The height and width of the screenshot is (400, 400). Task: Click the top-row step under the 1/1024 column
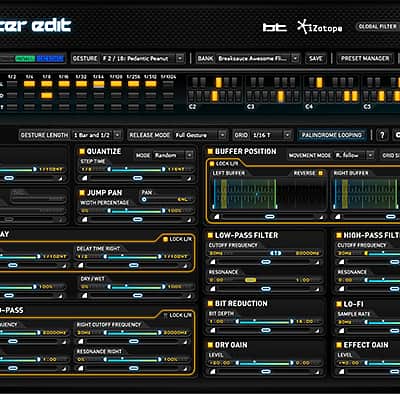[168, 84]
